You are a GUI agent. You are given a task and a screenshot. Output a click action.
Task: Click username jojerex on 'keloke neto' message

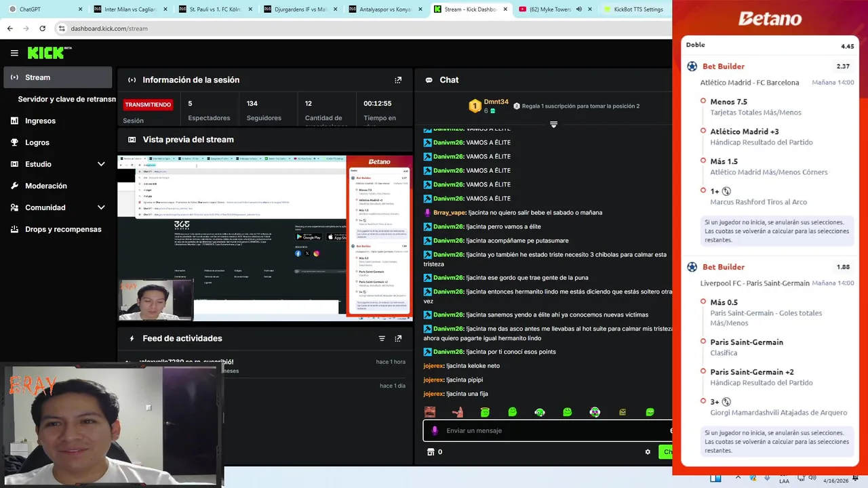coord(433,366)
